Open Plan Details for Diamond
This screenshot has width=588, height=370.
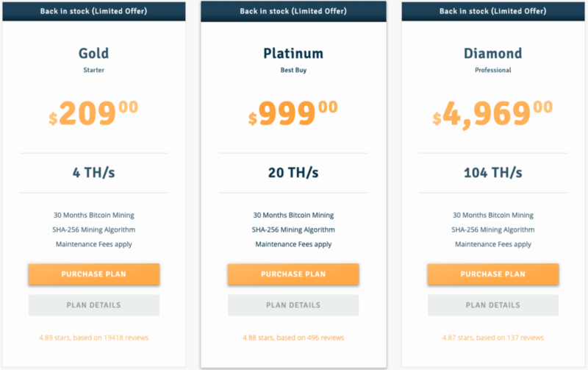[493, 305]
